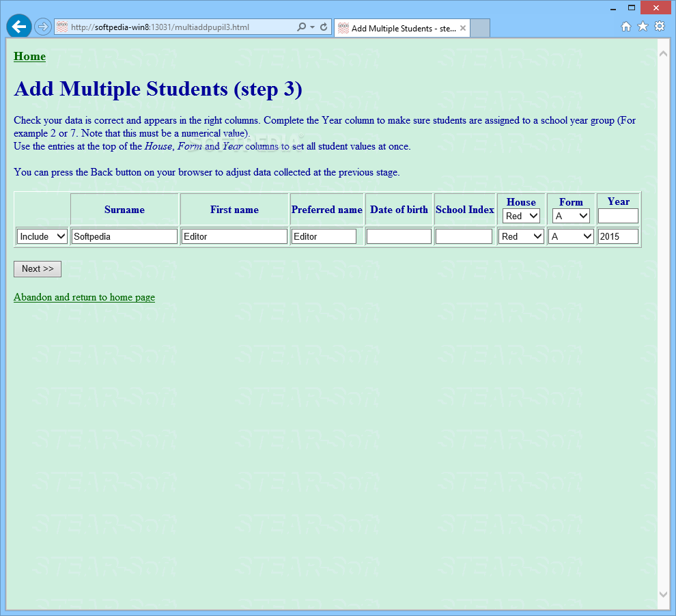Close the browser window
The image size is (676, 616).
(656, 8)
